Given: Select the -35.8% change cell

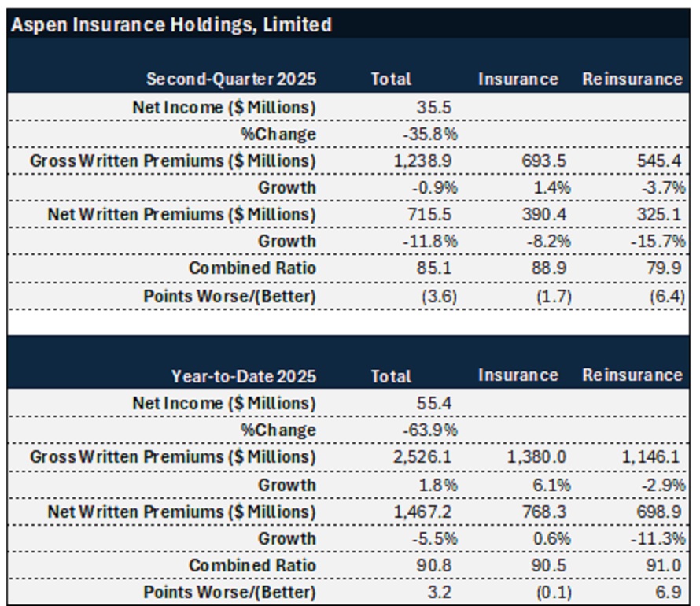Looking at the screenshot, I should (x=429, y=134).
